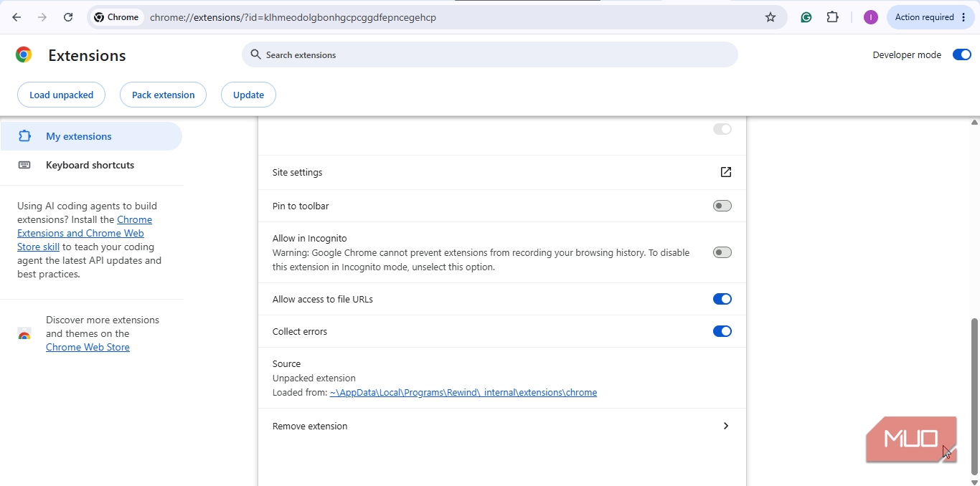Viewport: 980px width, 486px height.
Task: Bookmark this page with the star icon
Action: click(771, 17)
